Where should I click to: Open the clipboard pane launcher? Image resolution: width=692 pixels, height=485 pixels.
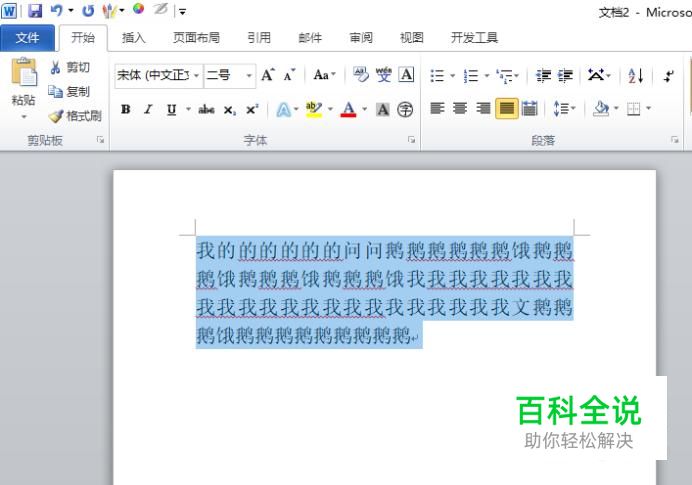pyautogui.click(x=101, y=140)
